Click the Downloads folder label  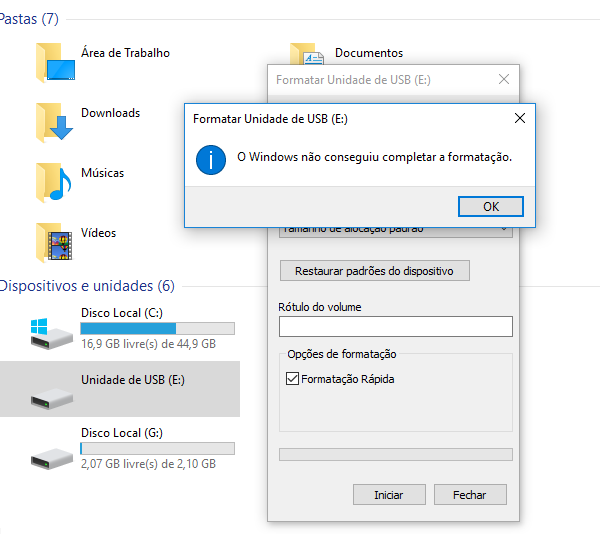111,113
